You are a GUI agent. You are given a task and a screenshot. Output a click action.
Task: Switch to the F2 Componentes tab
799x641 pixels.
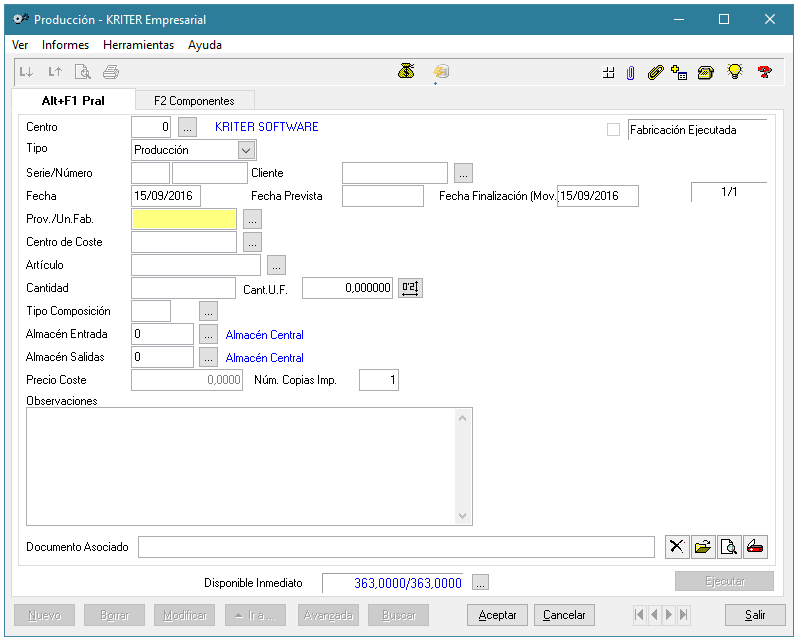coord(194,101)
